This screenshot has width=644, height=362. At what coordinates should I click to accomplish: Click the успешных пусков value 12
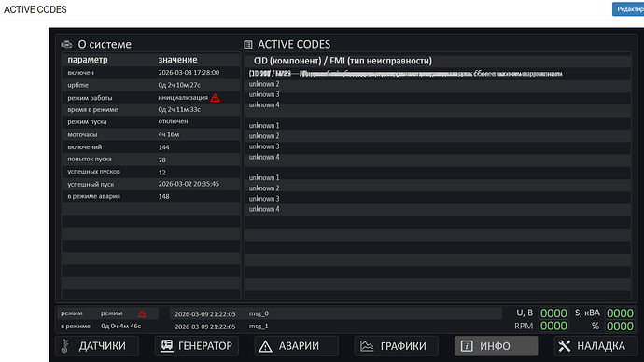(161, 173)
